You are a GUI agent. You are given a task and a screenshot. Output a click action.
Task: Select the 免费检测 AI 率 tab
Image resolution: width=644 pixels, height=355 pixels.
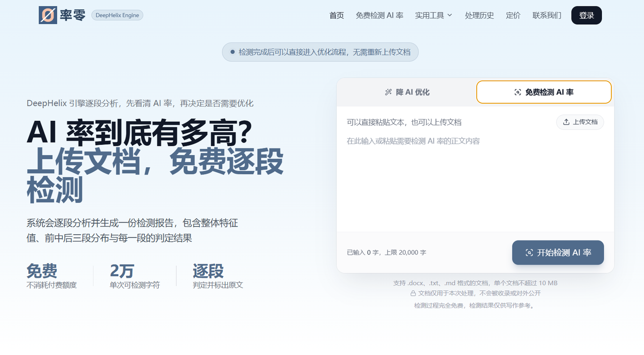click(544, 92)
